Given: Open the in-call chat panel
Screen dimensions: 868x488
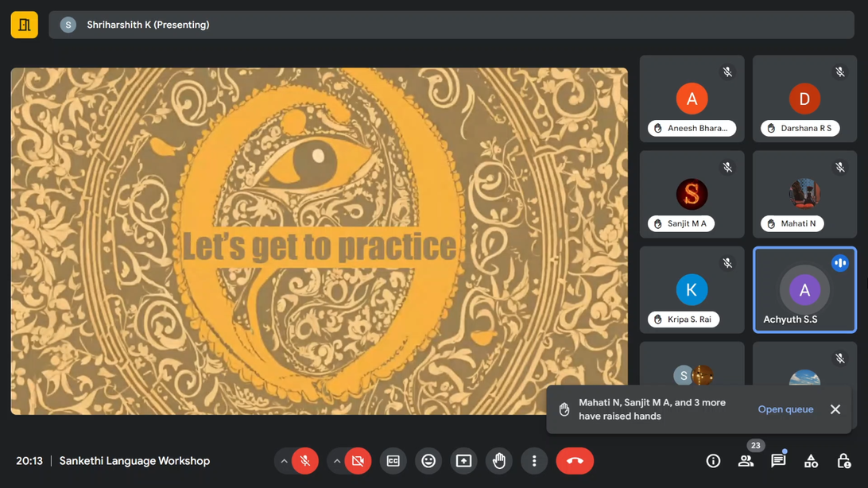Looking at the screenshot, I should [x=778, y=461].
